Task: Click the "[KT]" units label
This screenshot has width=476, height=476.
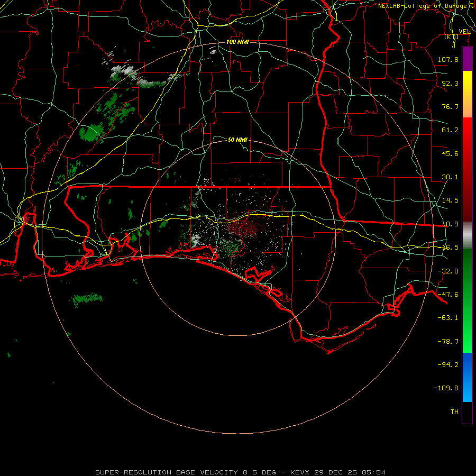Action: coord(452,37)
